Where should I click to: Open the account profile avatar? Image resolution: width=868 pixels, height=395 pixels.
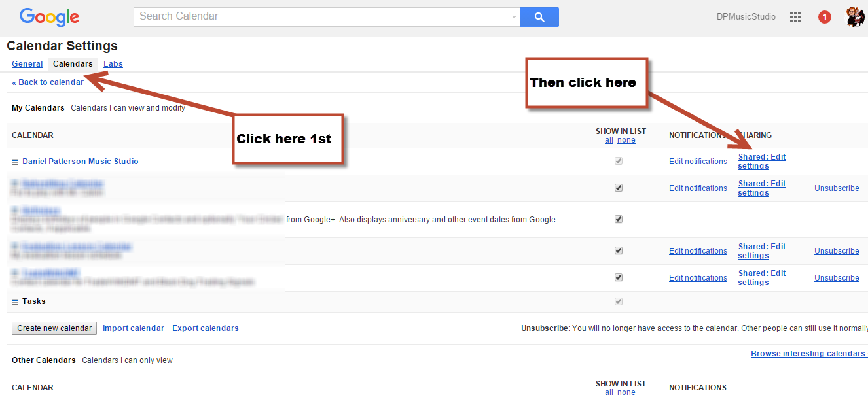pyautogui.click(x=855, y=17)
